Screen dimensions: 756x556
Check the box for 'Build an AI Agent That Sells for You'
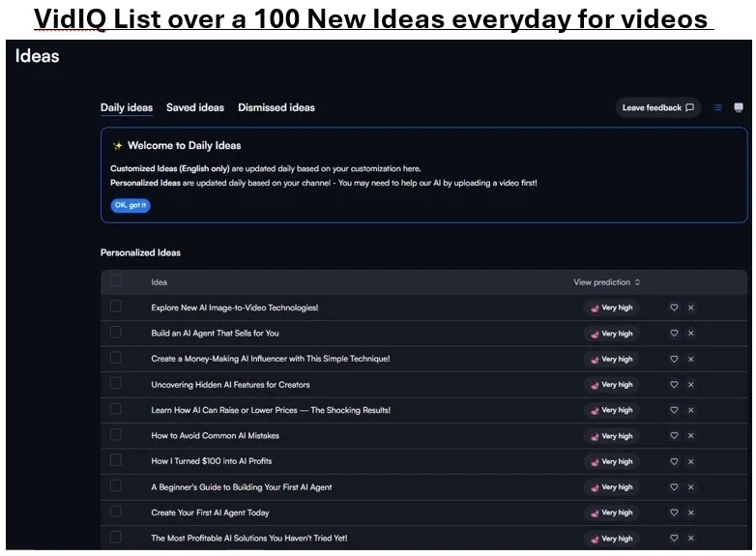(116, 332)
